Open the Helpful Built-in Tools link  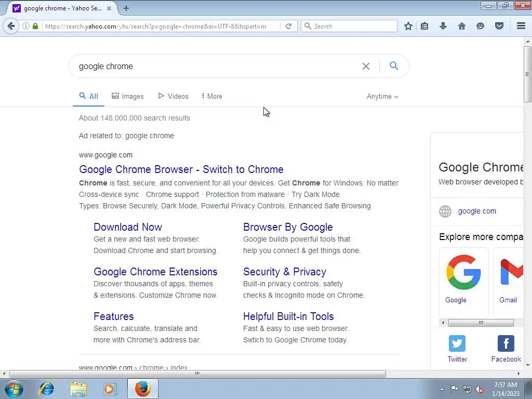click(x=288, y=316)
